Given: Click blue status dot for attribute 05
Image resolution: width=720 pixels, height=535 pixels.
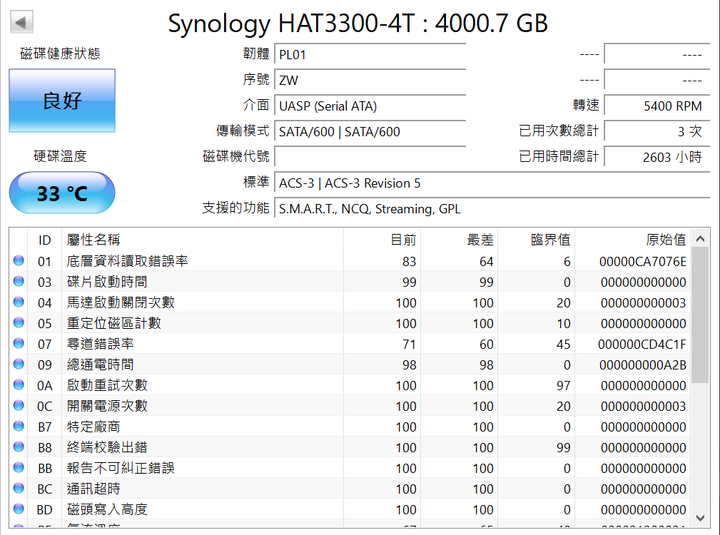Looking at the screenshot, I should tap(18, 323).
